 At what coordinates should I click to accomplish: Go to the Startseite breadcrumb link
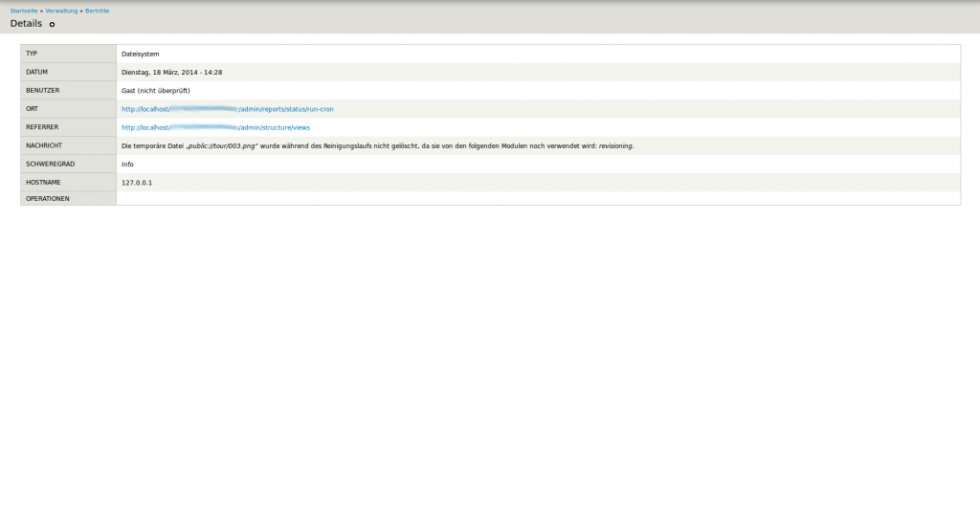(24, 11)
